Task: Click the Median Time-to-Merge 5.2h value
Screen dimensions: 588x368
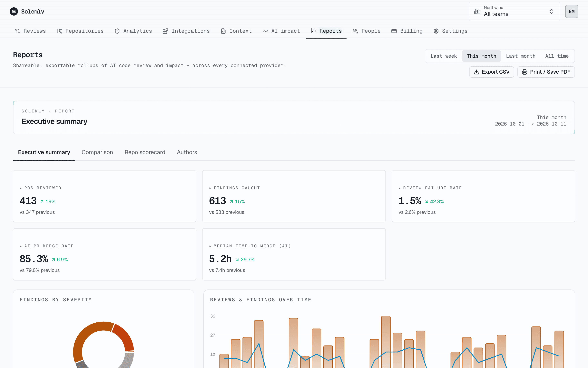Action: (x=220, y=259)
